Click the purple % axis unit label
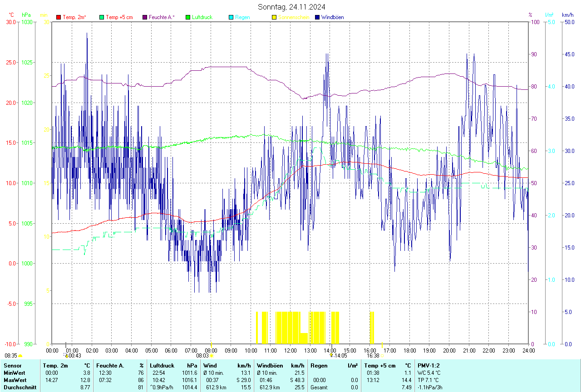This screenshot has width=581, height=392. click(530, 15)
